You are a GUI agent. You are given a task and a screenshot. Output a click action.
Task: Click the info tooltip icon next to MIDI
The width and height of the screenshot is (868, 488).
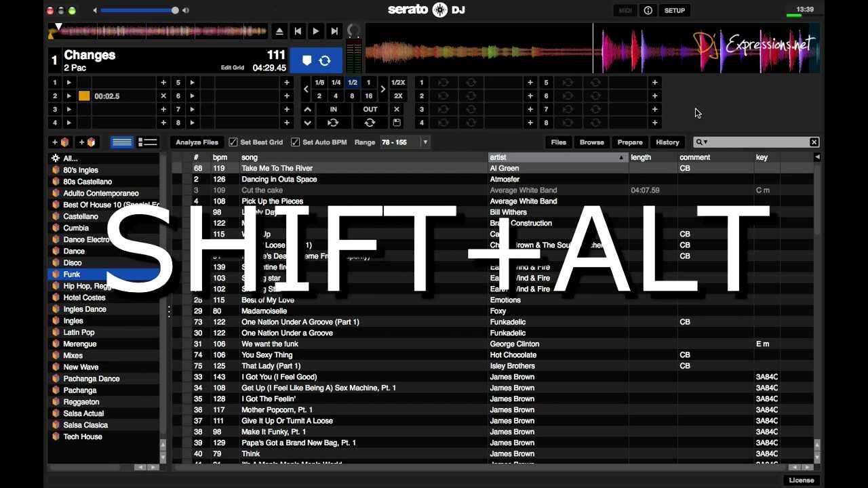(648, 10)
